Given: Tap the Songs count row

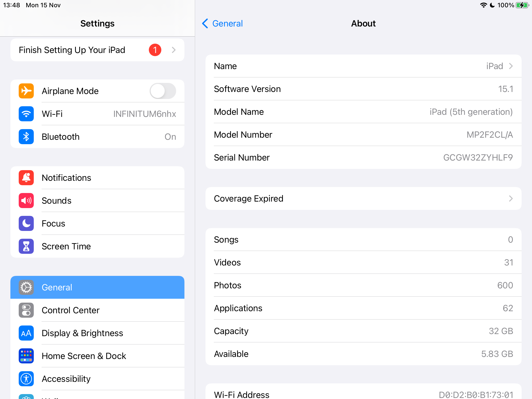Looking at the screenshot, I should pyautogui.click(x=363, y=240).
